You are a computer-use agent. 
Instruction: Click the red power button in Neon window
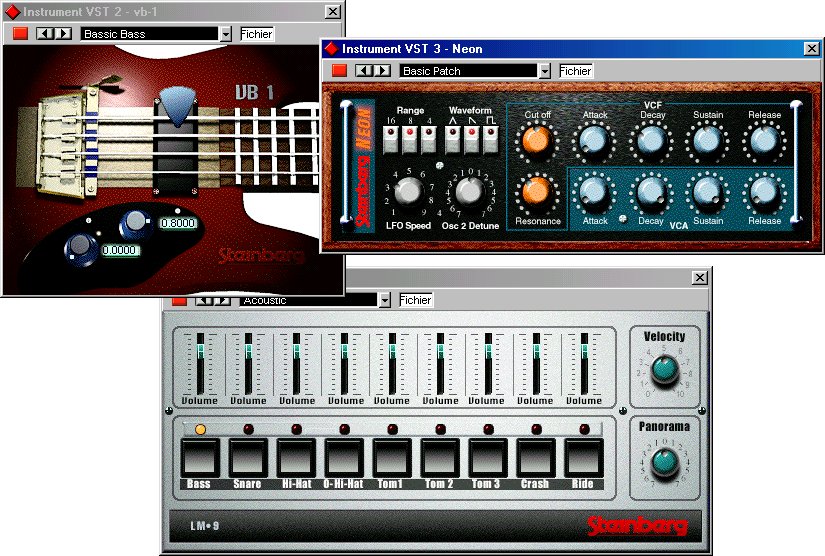[x=339, y=70]
